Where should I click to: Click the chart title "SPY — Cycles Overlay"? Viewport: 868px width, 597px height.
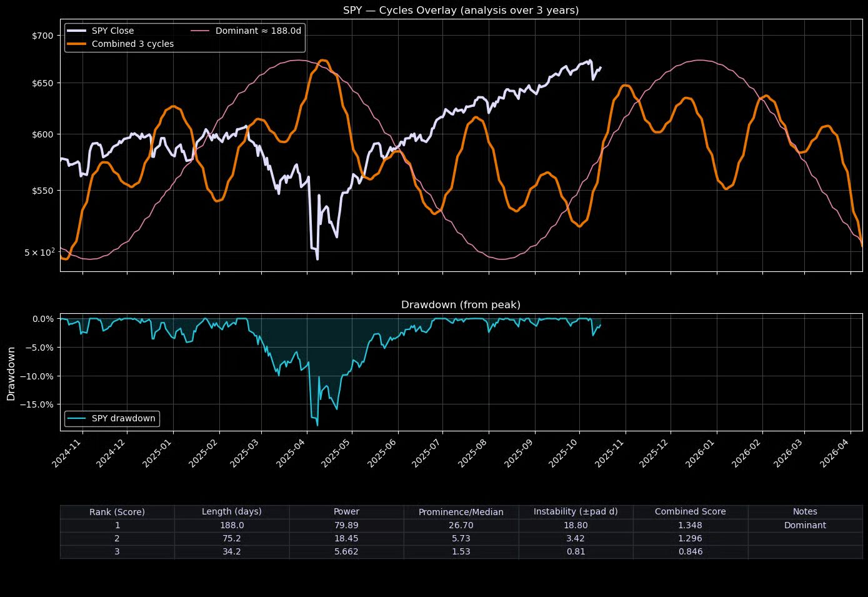point(461,10)
